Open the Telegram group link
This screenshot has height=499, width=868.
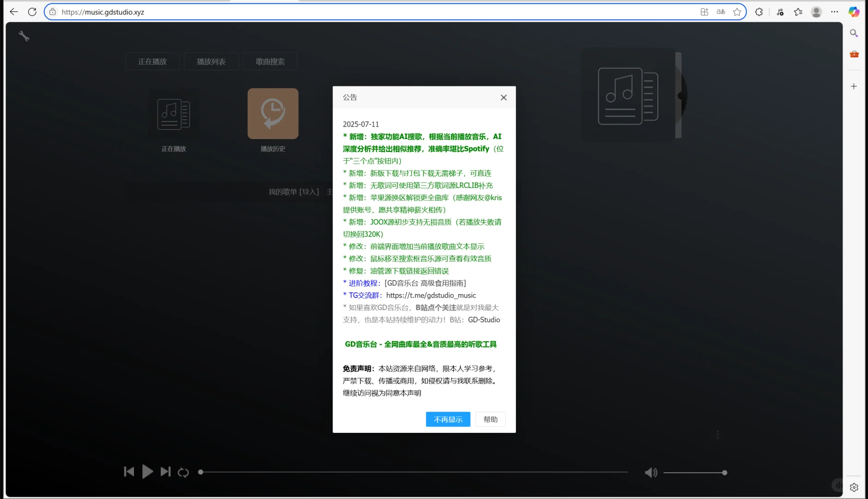(x=430, y=295)
